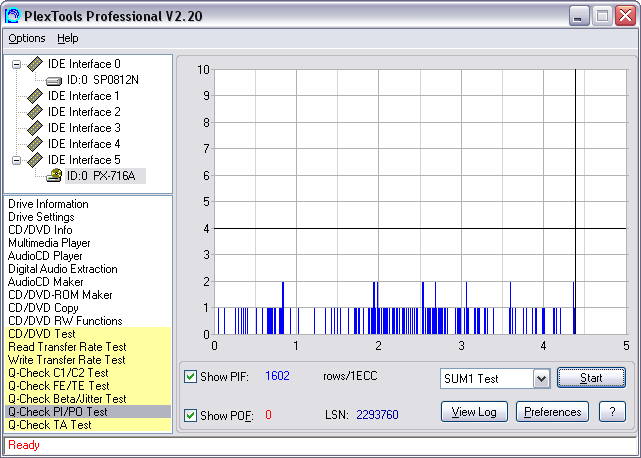Open the Multimedia Player function
The image size is (641, 458).
[49, 243]
